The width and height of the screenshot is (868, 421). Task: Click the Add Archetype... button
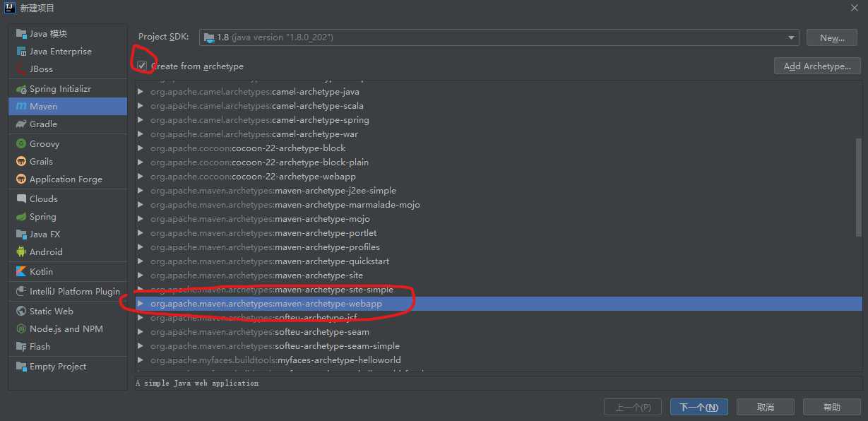(817, 66)
